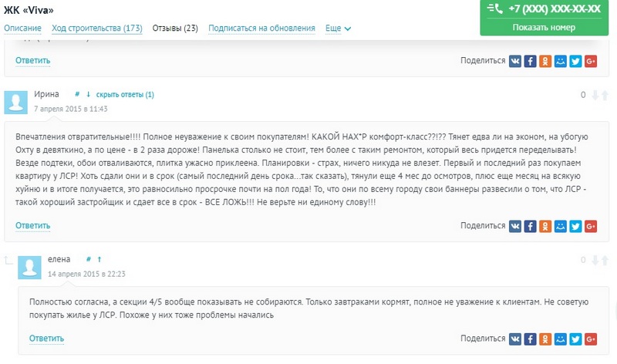617x364 pixels.
Task: Open the Описание tab
Action: coord(22,29)
